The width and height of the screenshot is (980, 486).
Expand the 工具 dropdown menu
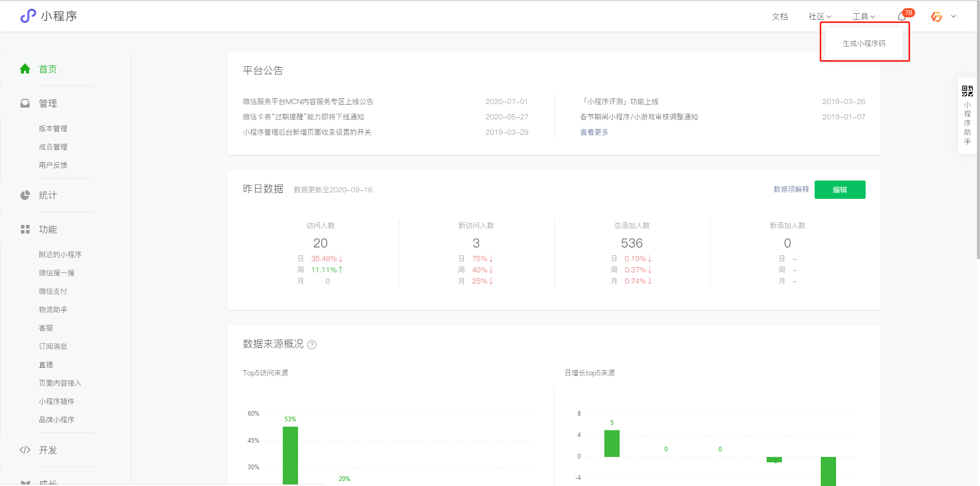click(864, 17)
